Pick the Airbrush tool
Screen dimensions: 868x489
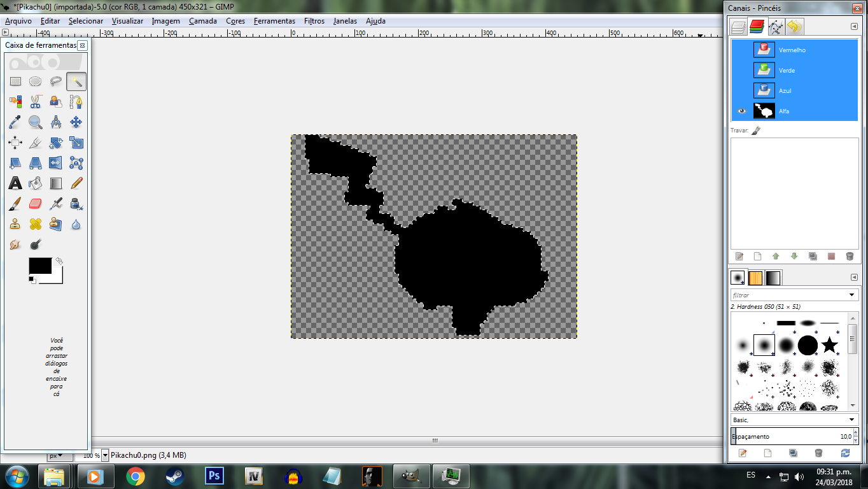(56, 204)
